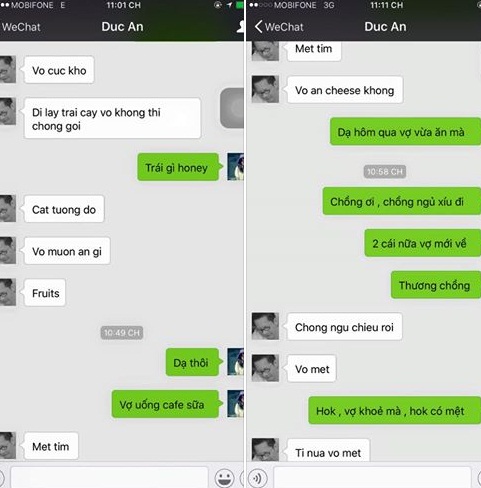
Task: Tap sender avatar beside 'Vo met'
Action: (265, 368)
